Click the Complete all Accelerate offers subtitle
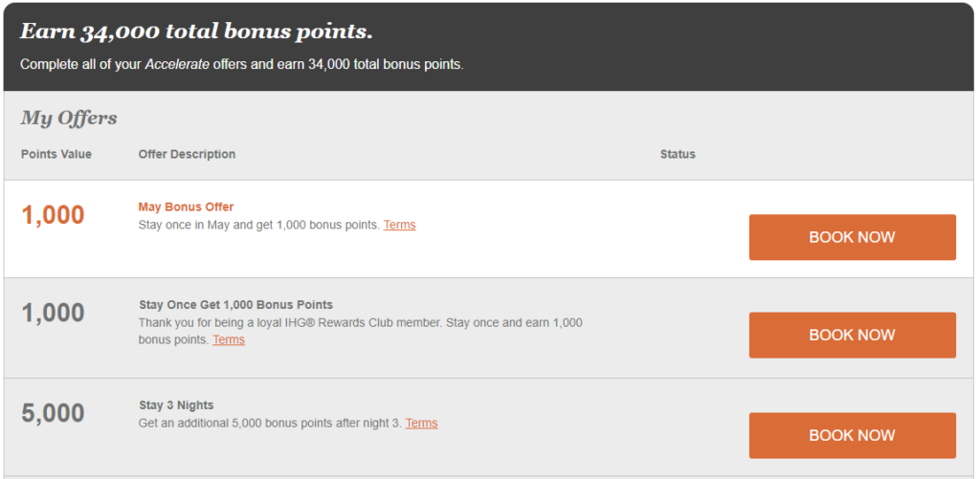 (x=241, y=65)
